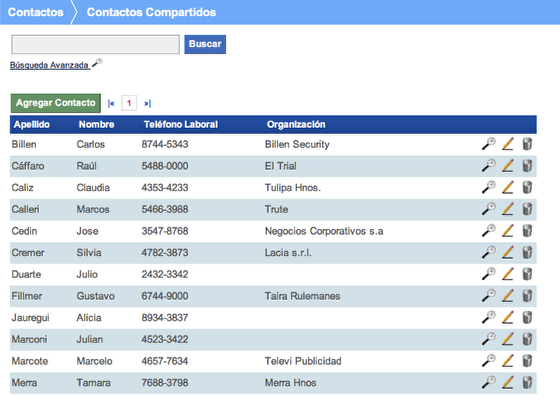Open Búsqueda Avanzada link

click(50, 65)
